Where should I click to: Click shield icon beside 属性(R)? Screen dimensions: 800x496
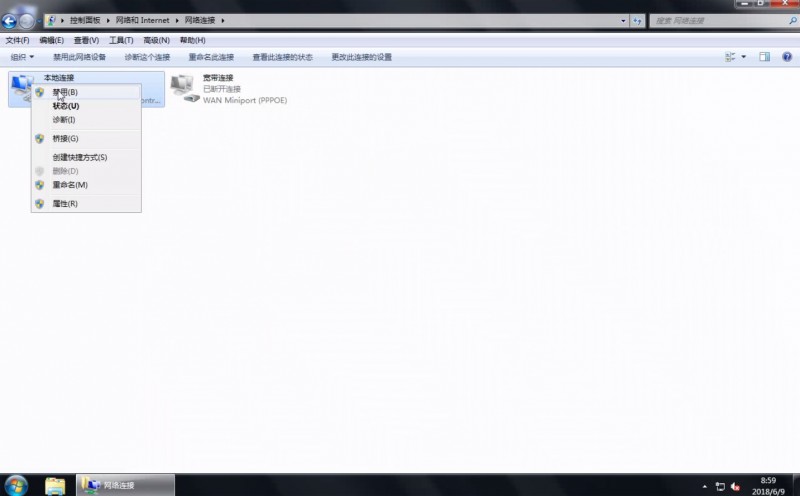tap(40, 204)
